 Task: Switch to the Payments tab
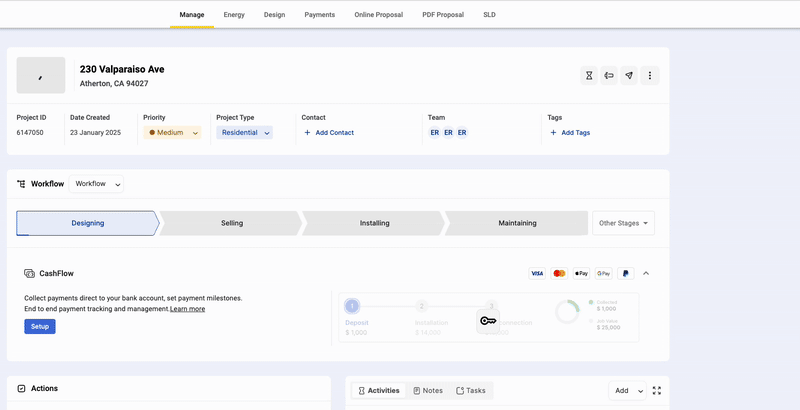tap(320, 15)
